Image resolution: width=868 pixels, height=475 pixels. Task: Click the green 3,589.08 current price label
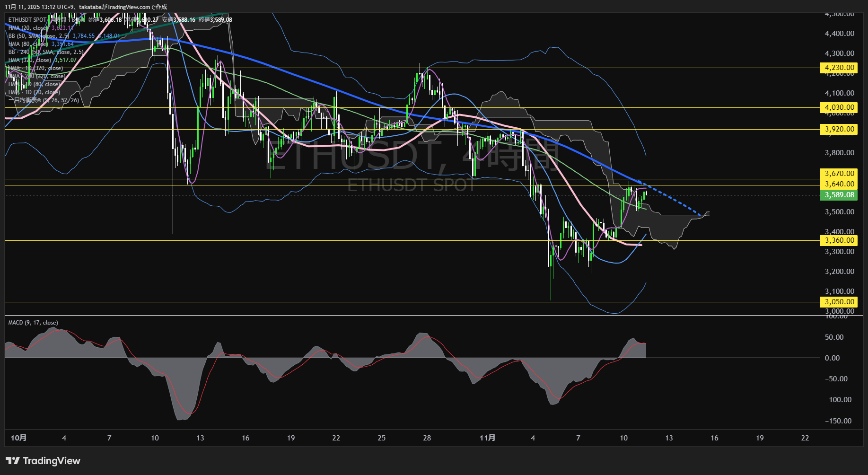[839, 195]
